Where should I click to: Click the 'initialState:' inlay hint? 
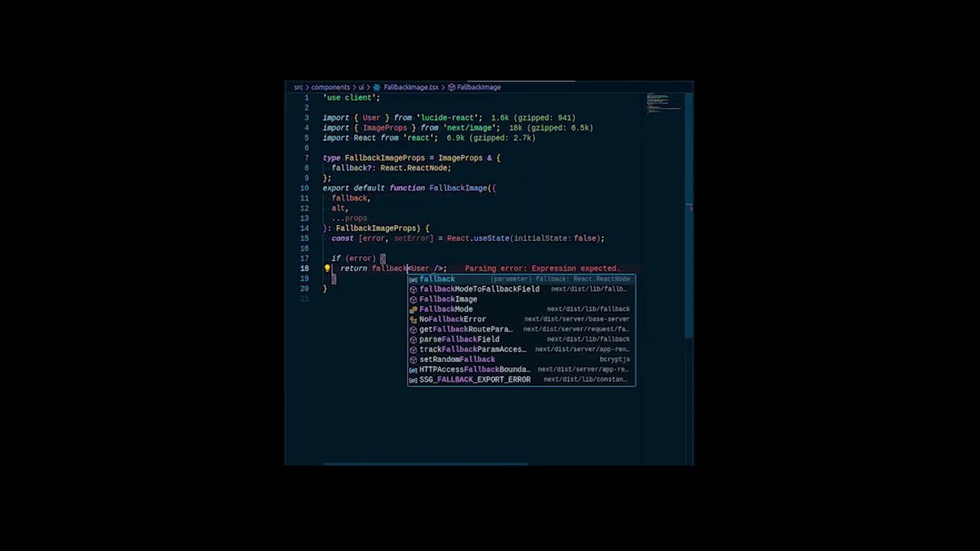542,239
